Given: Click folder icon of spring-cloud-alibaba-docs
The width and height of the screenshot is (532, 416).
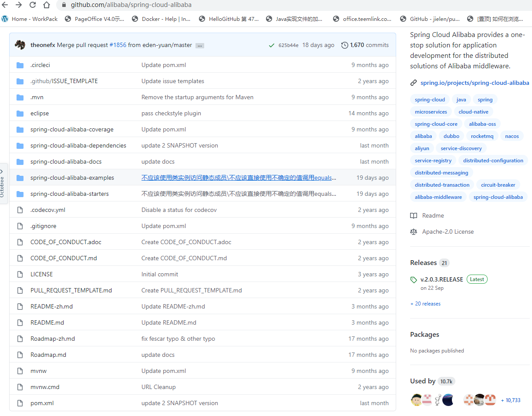Looking at the screenshot, I should pyautogui.click(x=20, y=161).
